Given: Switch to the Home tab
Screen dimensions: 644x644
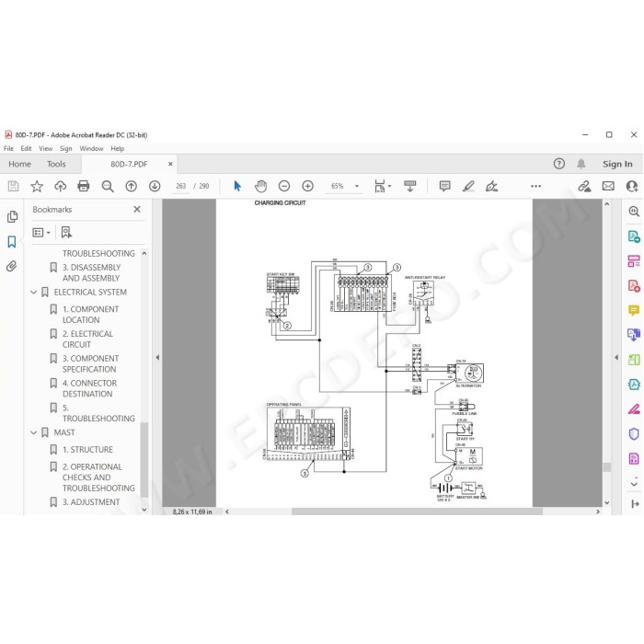Looking at the screenshot, I should [x=19, y=164].
